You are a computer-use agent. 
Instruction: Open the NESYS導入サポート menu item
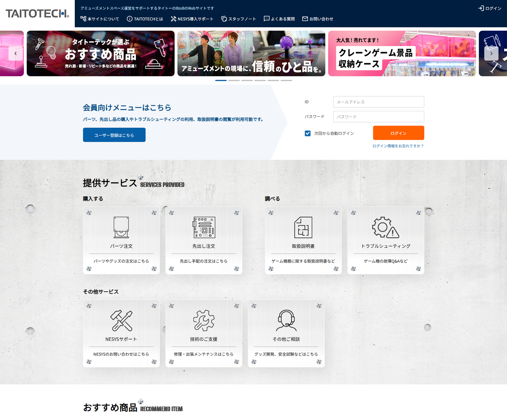coord(192,19)
